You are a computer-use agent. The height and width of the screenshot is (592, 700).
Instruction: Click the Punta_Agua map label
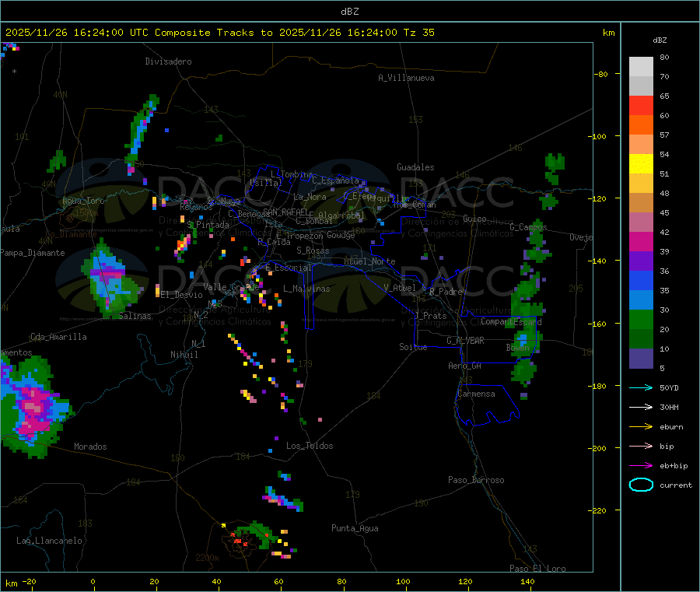coord(355,528)
